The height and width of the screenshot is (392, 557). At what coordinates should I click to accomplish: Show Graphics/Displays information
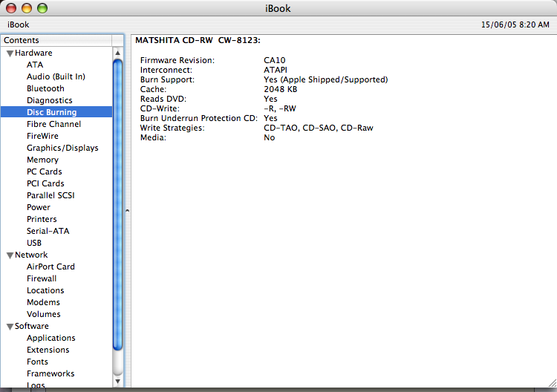62,148
